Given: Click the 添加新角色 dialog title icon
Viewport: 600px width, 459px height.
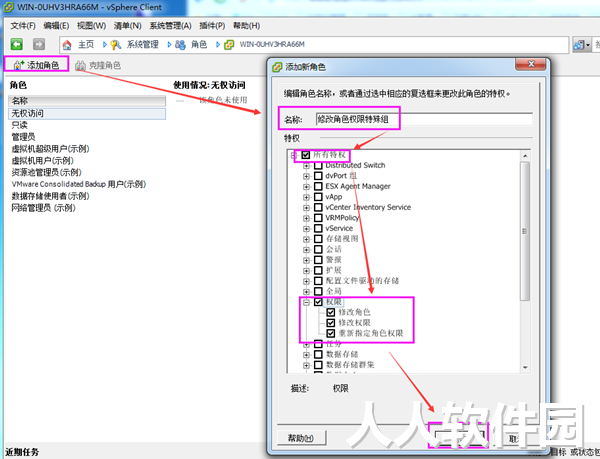Looking at the screenshot, I should click(277, 67).
